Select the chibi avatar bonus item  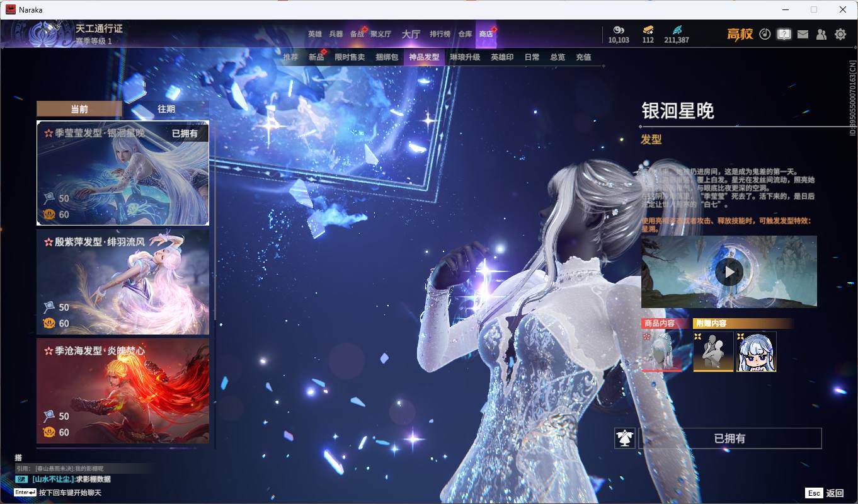coord(756,351)
